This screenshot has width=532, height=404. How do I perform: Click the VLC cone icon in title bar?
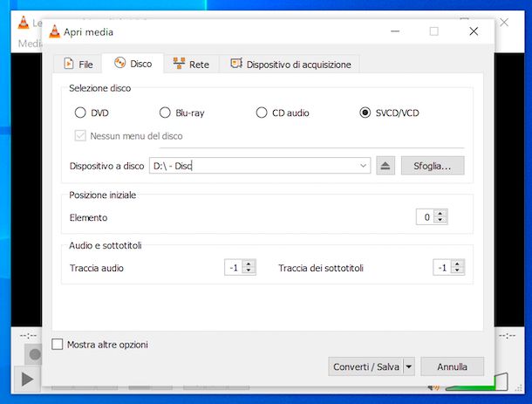54,31
